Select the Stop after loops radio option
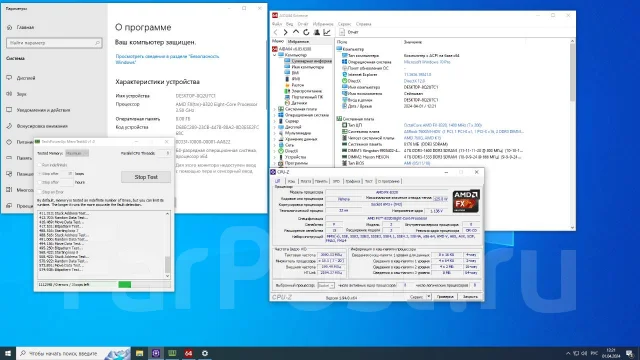This screenshot has width=640, height=360. pos(40,173)
